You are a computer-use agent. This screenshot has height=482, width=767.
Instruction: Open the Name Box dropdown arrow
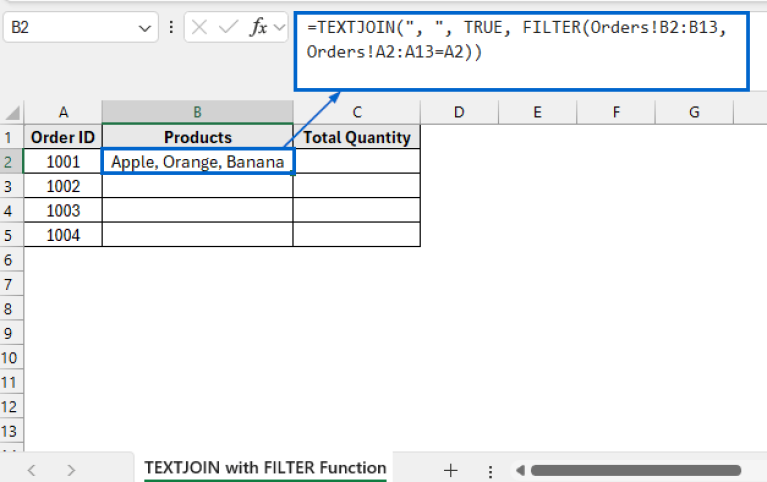143,29
